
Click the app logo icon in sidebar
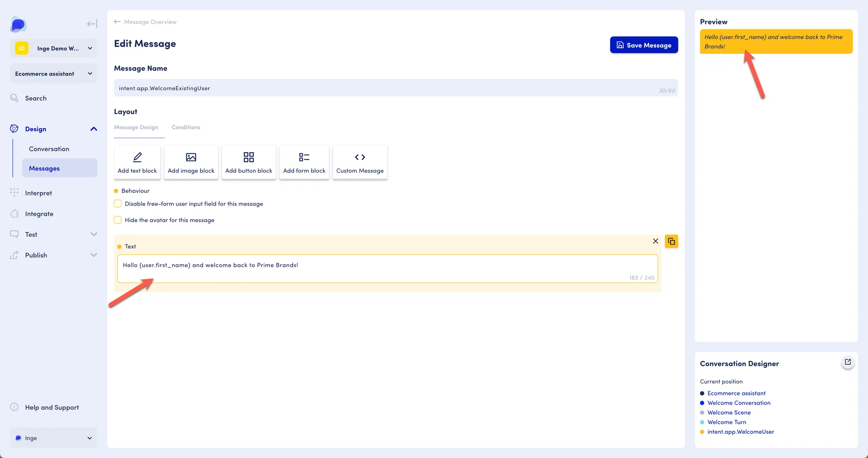(x=18, y=25)
